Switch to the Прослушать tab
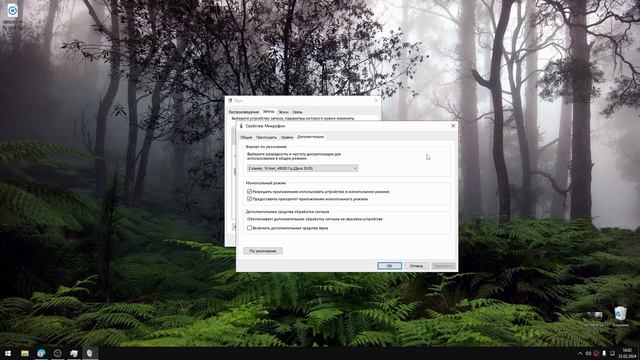This screenshot has width=640, height=360. pyautogui.click(x=266, y=138)
